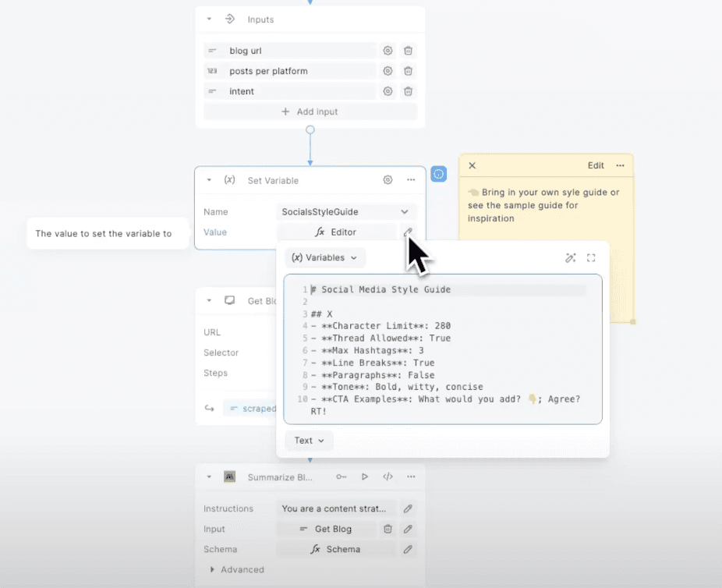Delete the intent input
The image size is (722, 588).
(x=408, y=91)
